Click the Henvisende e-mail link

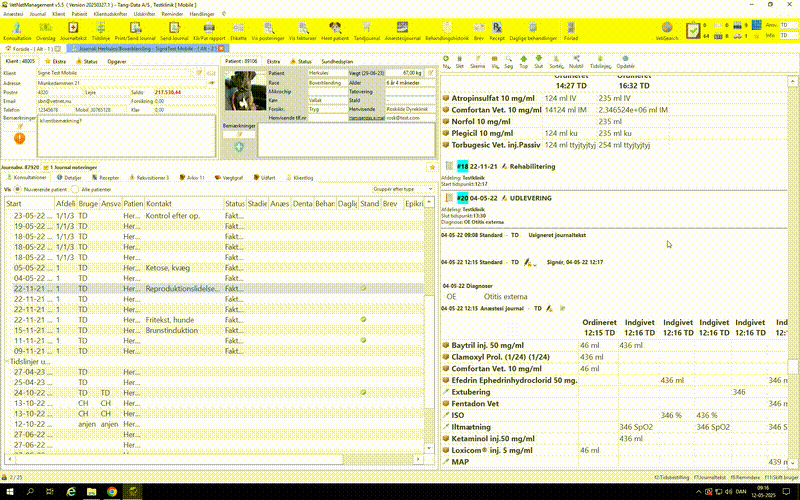pyautogui.click(x=367, y=118)
